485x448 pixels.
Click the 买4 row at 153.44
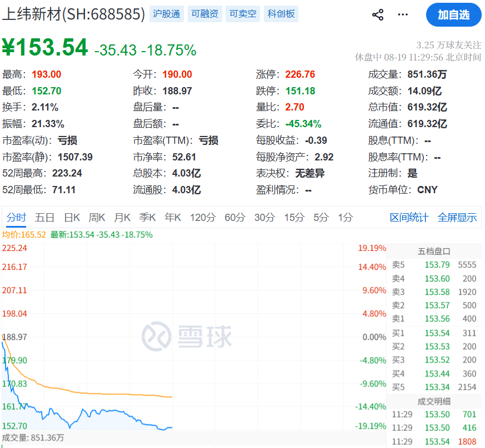pos(434,374)
